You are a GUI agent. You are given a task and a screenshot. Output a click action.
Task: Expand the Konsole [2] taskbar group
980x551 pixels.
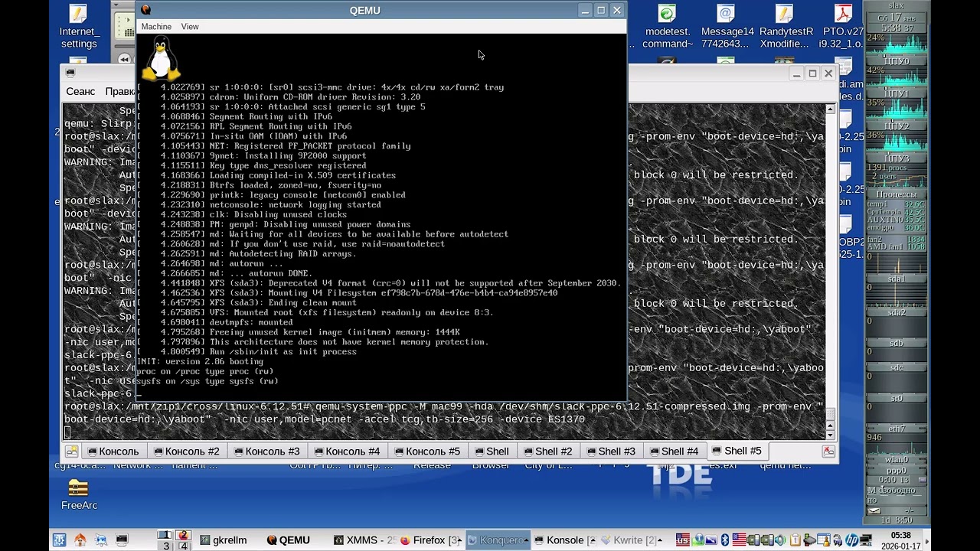click(x=564, y=540)
